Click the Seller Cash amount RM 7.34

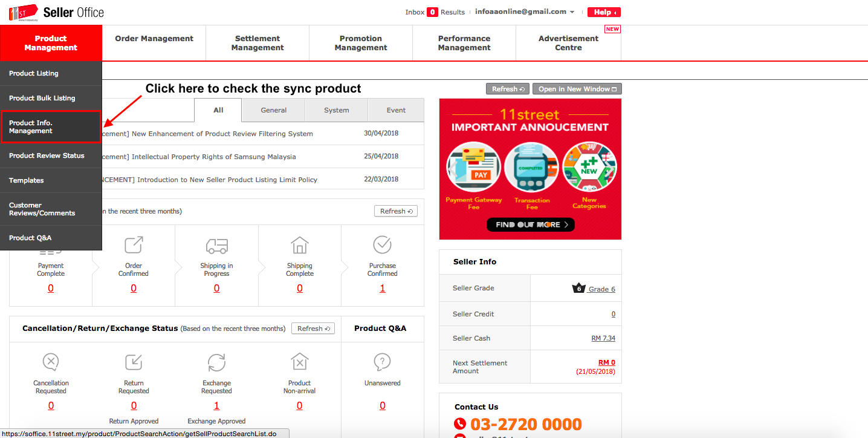tap(603, 338)
